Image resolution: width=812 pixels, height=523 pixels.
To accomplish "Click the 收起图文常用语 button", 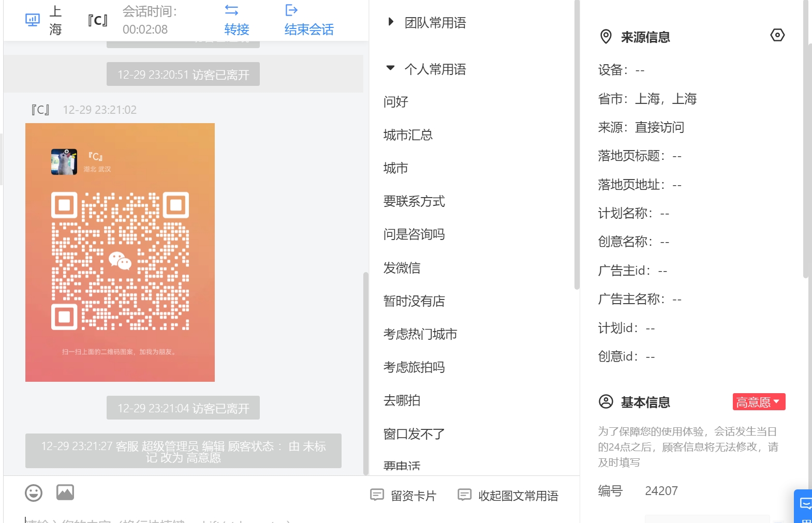I will coord(508,496).
